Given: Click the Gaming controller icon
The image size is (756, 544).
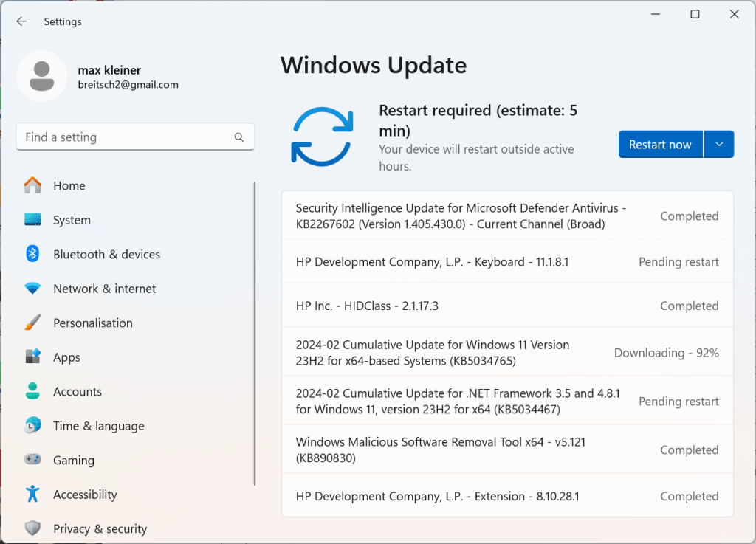Looking at the screenshot, I should (32, 460).
